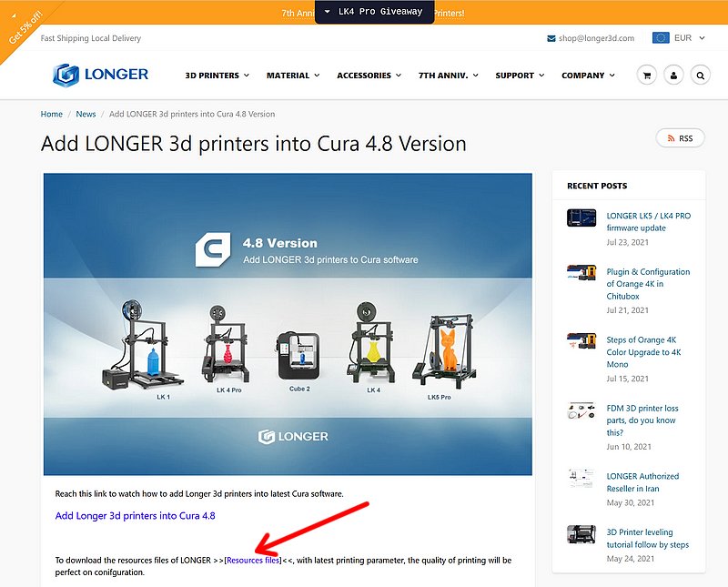Click the Jun 10, 2021 post date

click(629, 447)
